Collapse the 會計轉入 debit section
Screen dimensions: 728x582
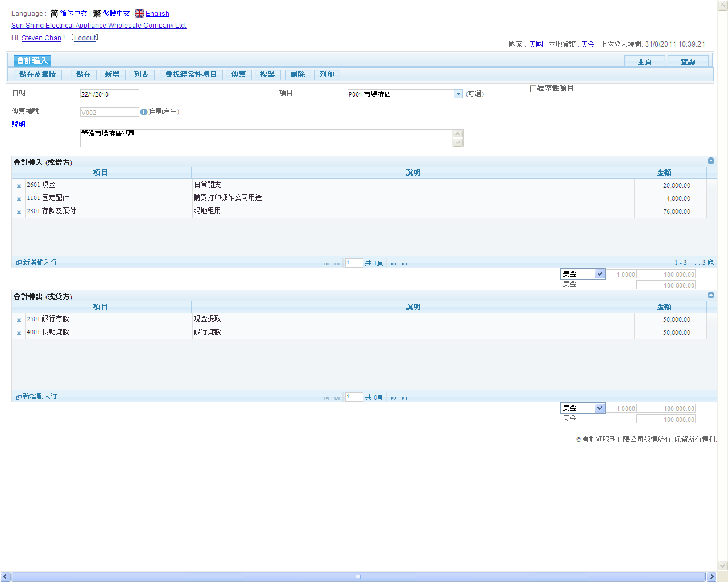point(710,161)
